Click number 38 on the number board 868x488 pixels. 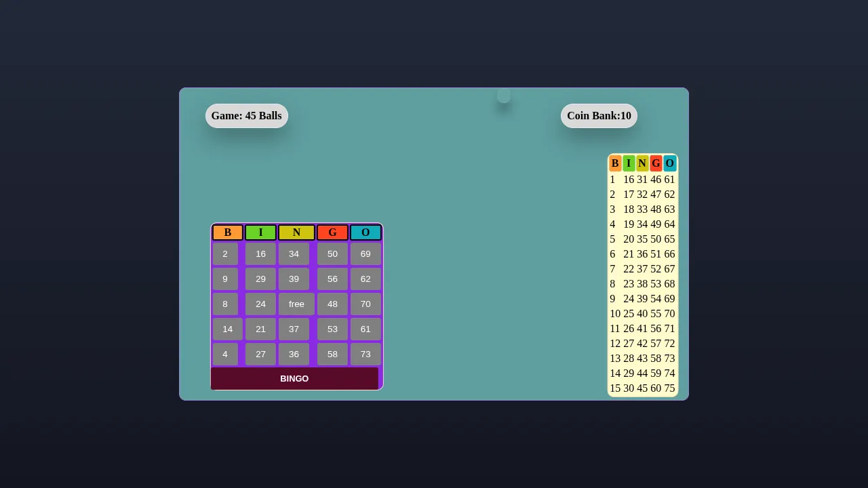pyautogui.click(x=642, y=284)
